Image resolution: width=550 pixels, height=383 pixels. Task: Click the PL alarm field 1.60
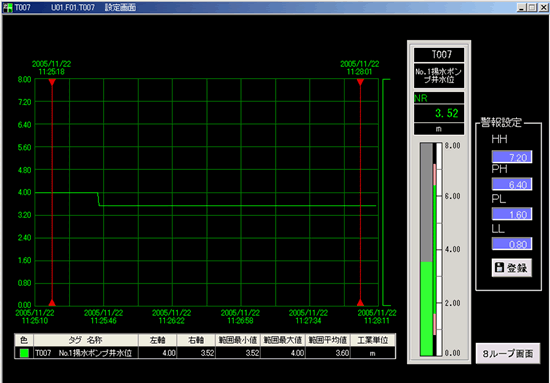(x=512, y=214)
